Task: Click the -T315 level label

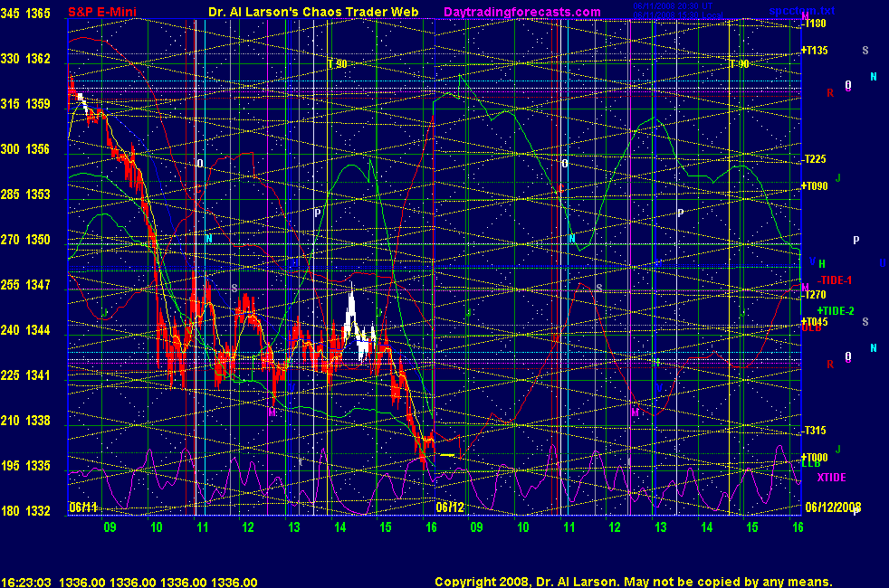Action: (x=814, y=431)
